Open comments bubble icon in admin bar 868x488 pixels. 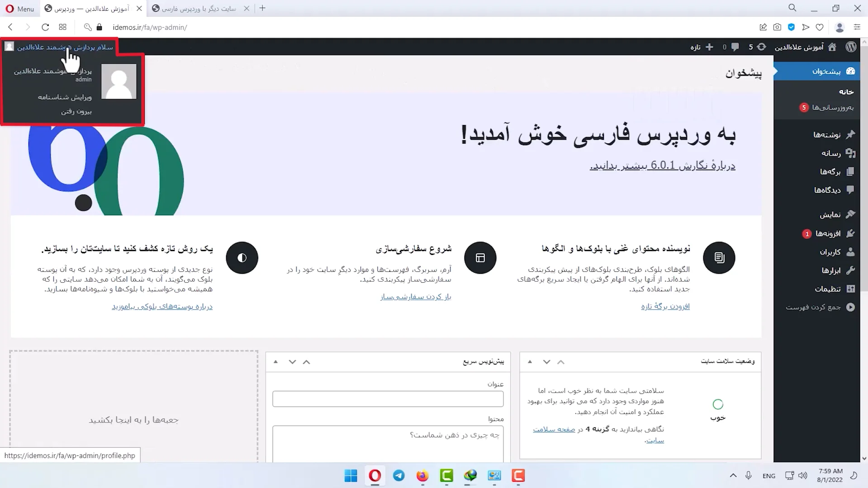pyautogui.click(x=735, y=47)
